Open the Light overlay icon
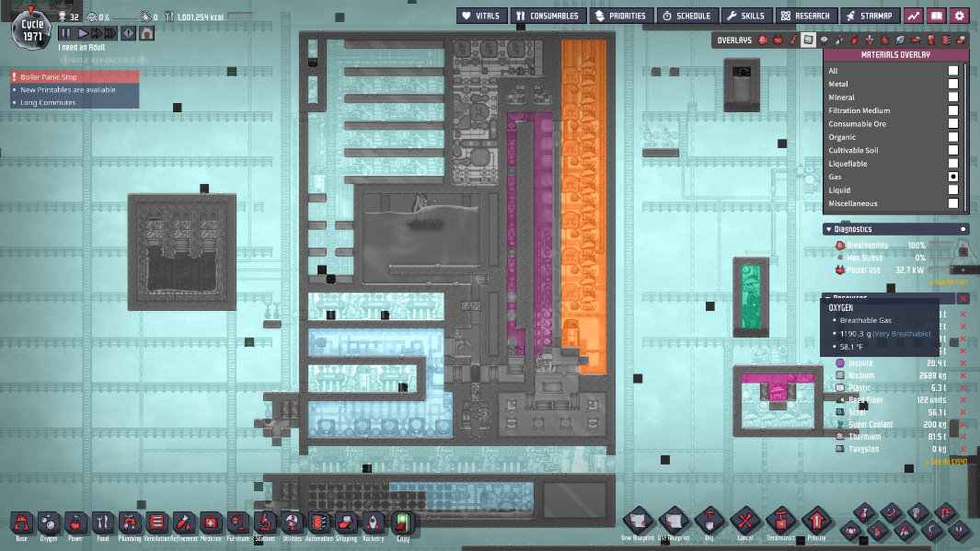 824,40
